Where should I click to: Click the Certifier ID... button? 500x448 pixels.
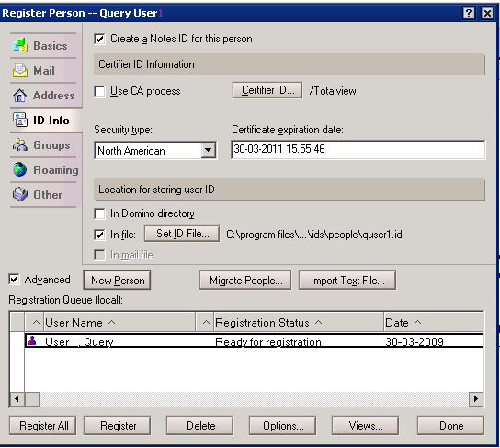(267, 91)
